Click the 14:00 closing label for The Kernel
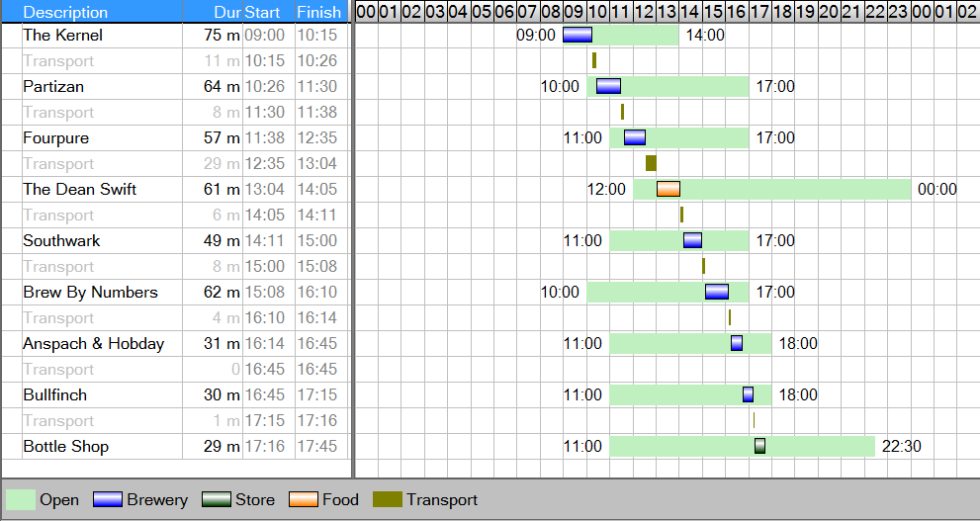 (x=705, y=35)
